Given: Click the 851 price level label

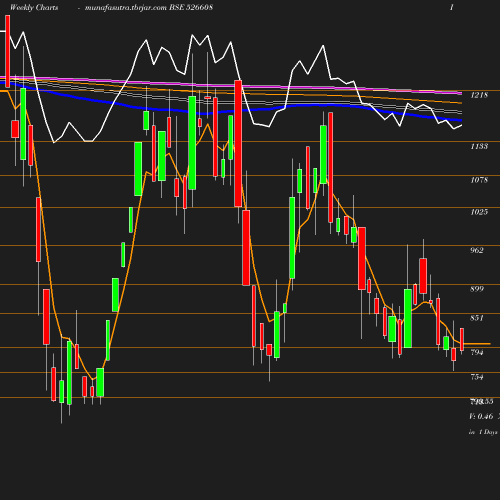Looking at the screenshot, I should click(x=477, y=318).
